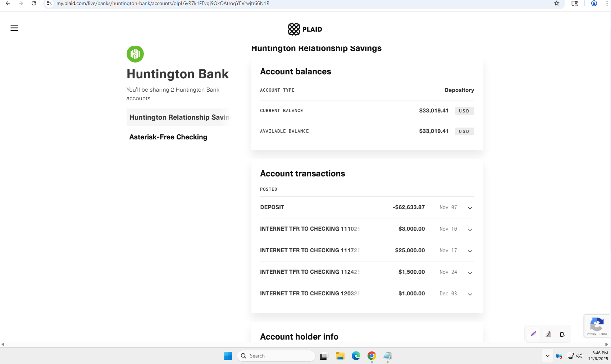
Task: Open Chrome from the taskbar
Action: click(371, 356)
